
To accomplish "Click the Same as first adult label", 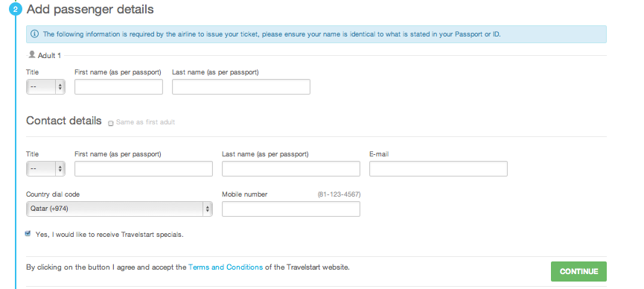I will (145, 122).
